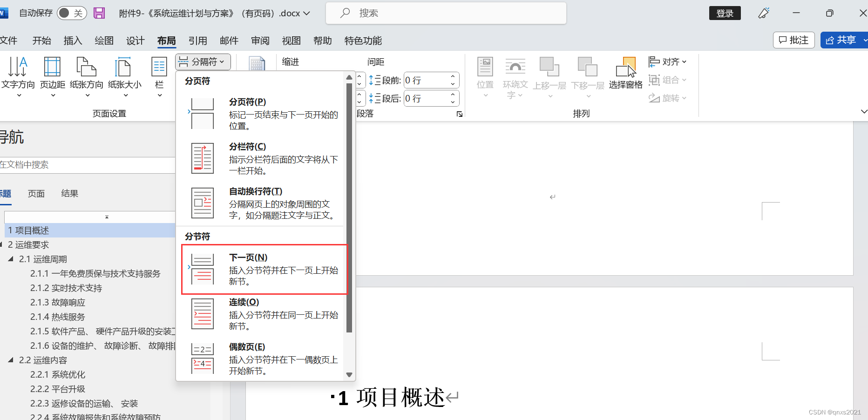
Task: Open the 栏 columns tool
Action: point(159,77)
